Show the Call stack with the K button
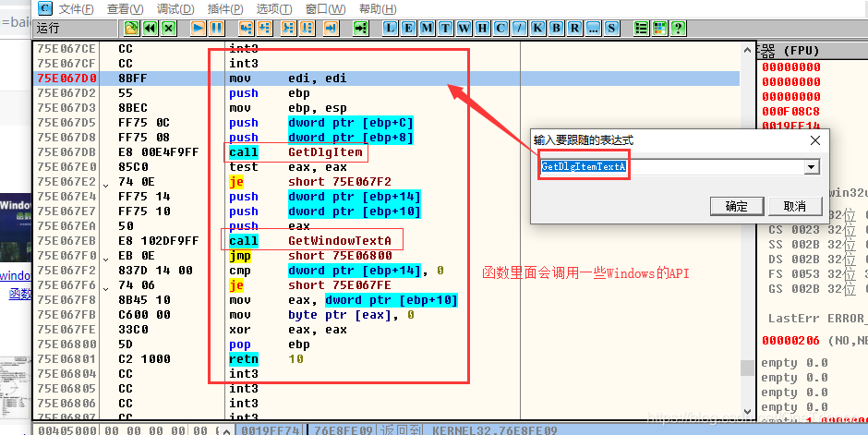 coord(537,29)
